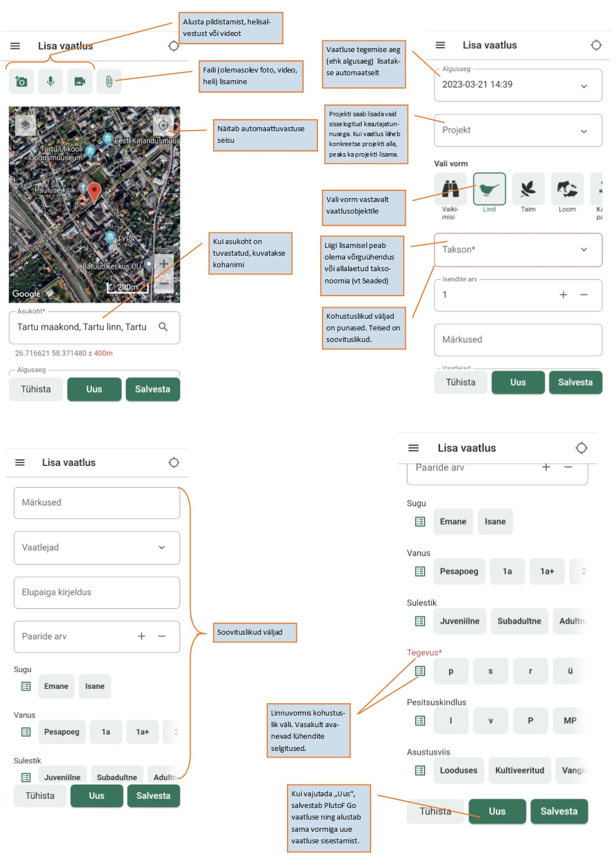Choose Pesapoeg under Vanus in bottom-right panel
The image size is (616, 866).
coord(459,572)
